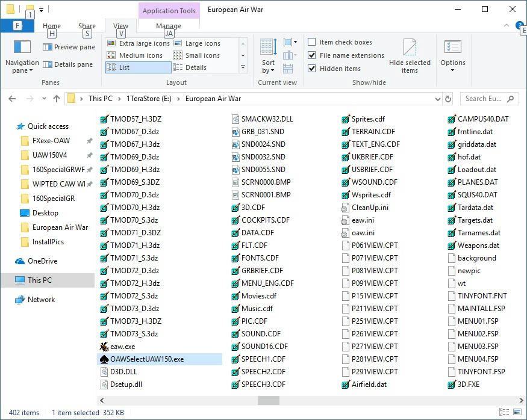Switch to the Home ribbon tab
The height and width of the screenshot is (420, 527).
pyautogui.click(x=52, y=26)
